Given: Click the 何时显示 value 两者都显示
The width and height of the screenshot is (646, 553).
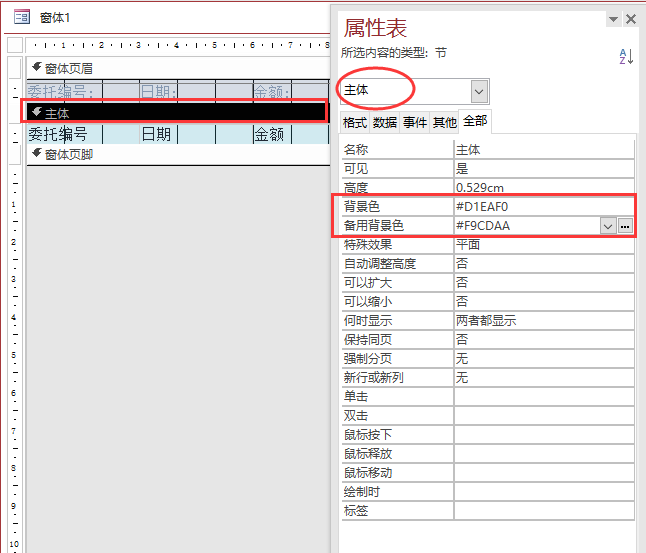Looking at the screenshot, I should click(x=543, y=321).
